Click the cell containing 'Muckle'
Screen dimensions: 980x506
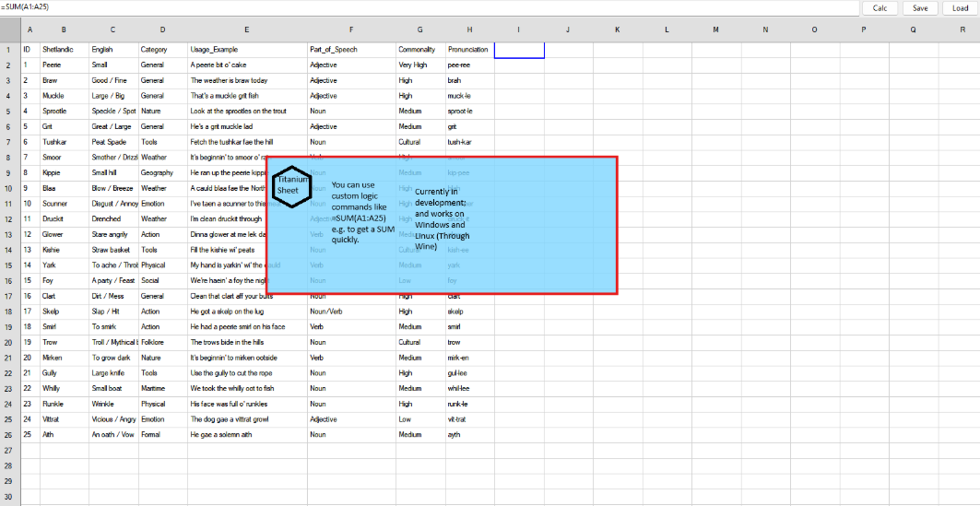(x=64, y=96)
